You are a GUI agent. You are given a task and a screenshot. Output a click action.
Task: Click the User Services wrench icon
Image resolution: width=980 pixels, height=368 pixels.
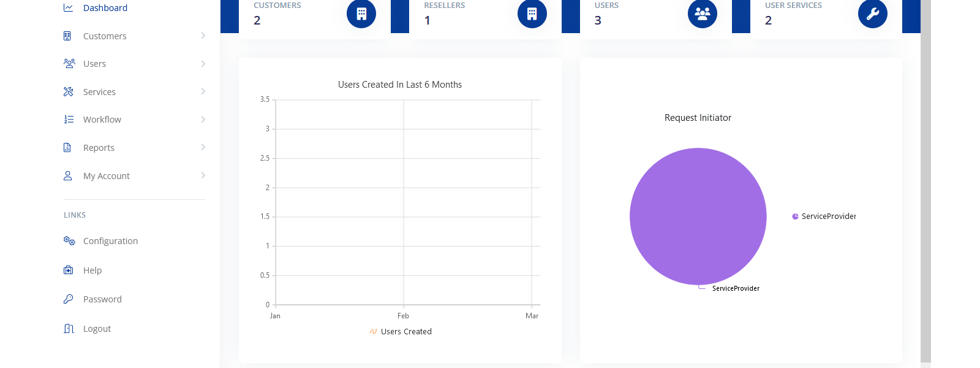[872, 14]
